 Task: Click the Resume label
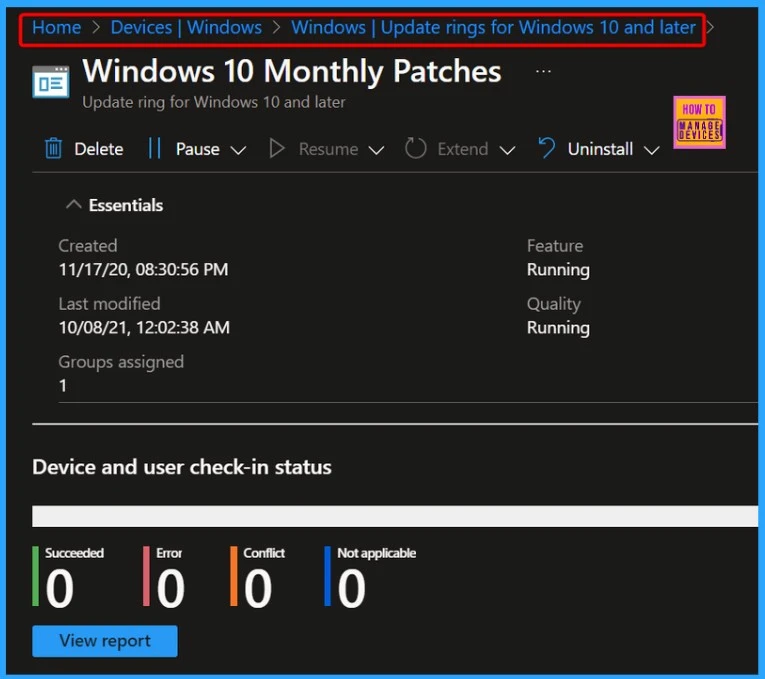328,149
